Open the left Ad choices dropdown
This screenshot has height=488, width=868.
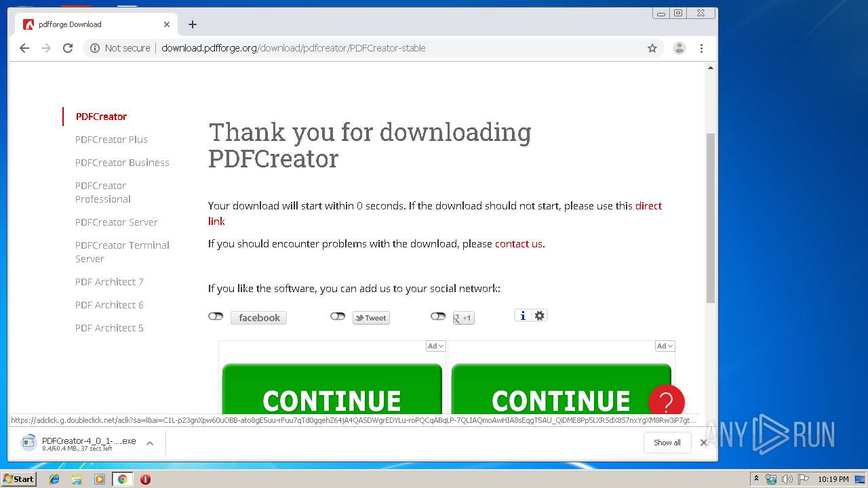435,346
